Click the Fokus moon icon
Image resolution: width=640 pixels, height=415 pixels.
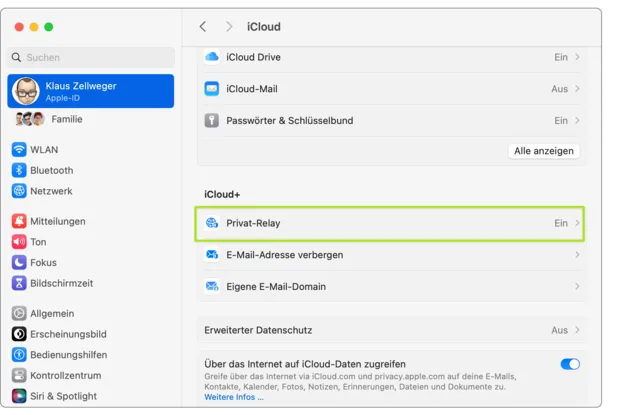(19, 262)
